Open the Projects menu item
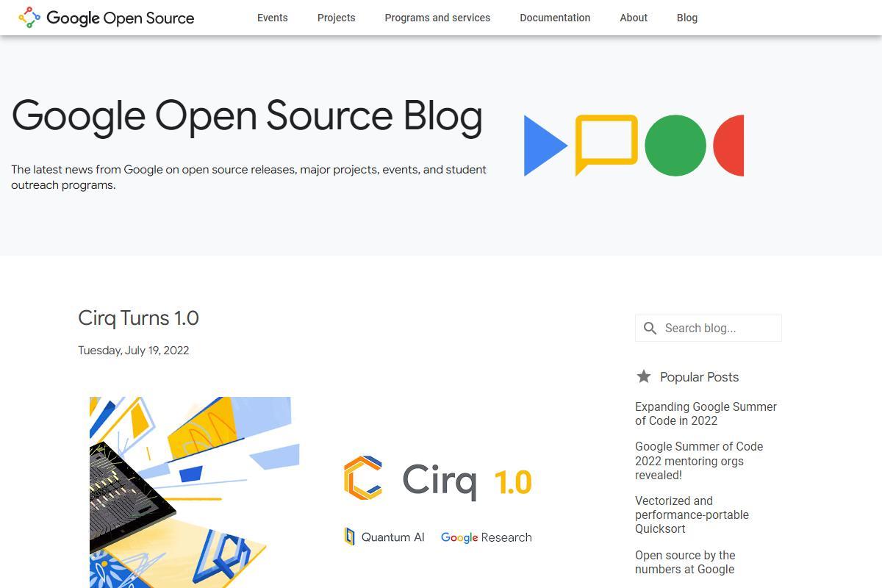The image size is (882, 588). click(337, 18)
